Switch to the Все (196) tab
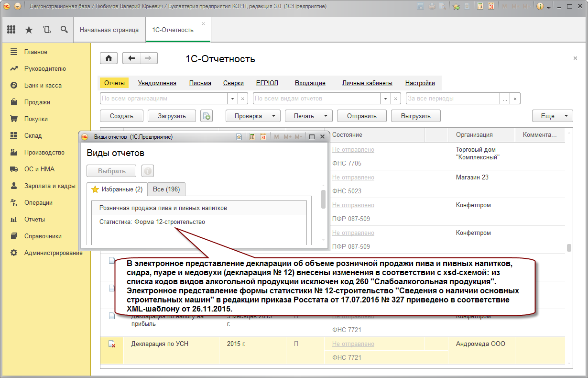 (x=166, y=189)
